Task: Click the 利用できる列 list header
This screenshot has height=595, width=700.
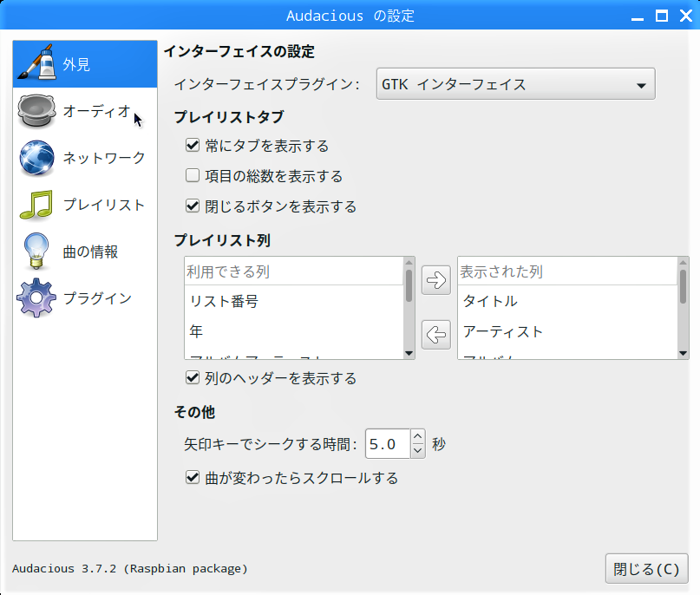Action: pos(294,271)
